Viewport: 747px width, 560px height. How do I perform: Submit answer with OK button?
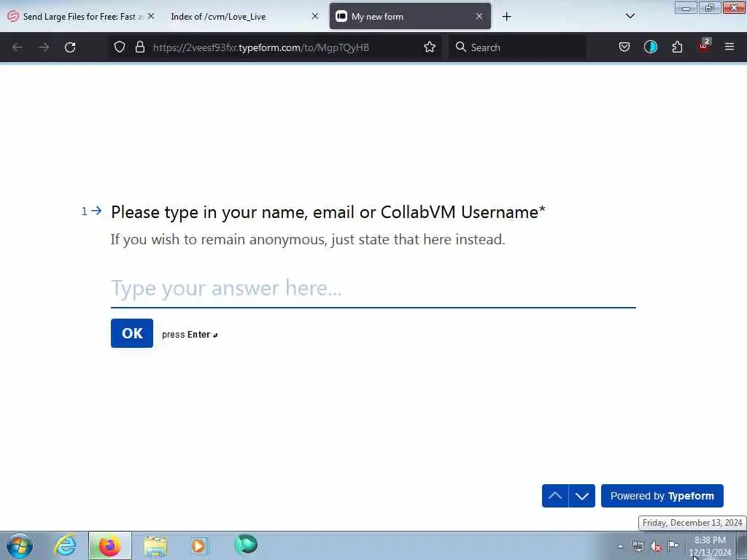(x=132, y=333)
